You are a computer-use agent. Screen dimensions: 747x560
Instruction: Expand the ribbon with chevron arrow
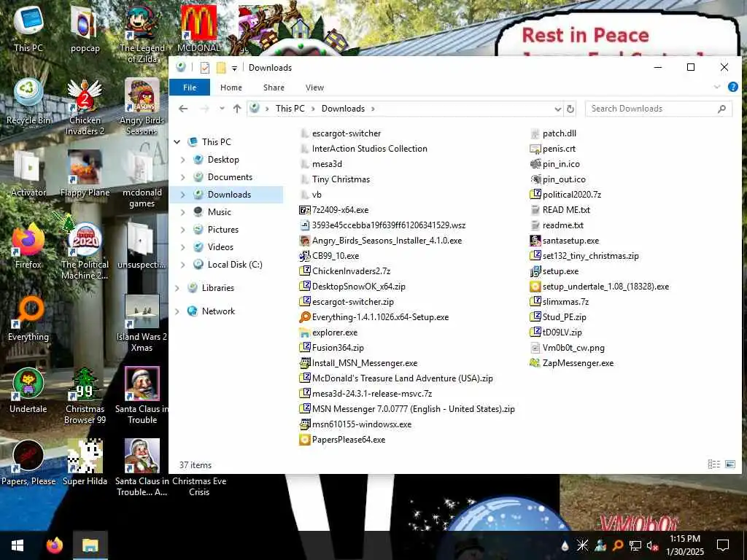tap(717, 87)
